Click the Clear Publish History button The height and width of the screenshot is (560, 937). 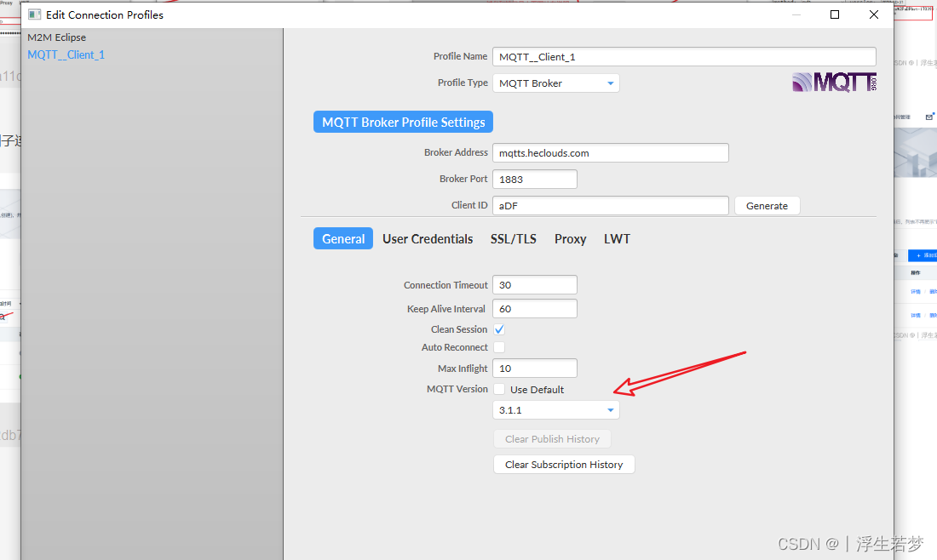(x=552, y=439)
